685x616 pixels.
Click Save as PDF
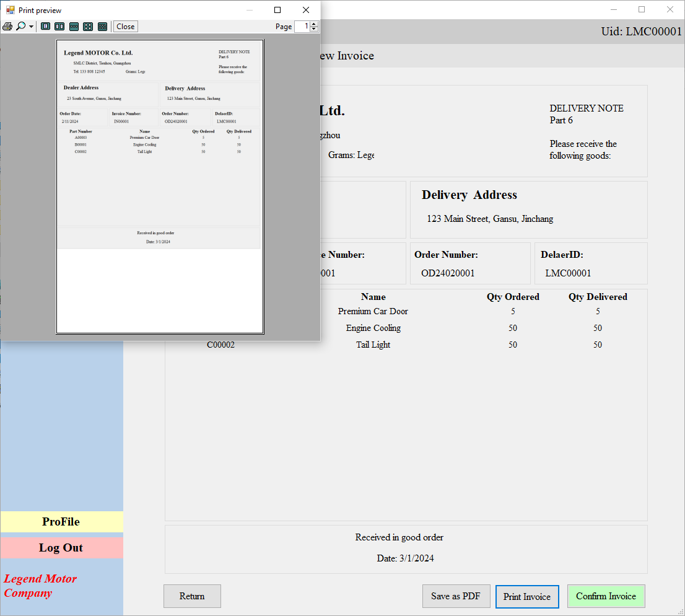pyautogui.click(x=456, y=596)
